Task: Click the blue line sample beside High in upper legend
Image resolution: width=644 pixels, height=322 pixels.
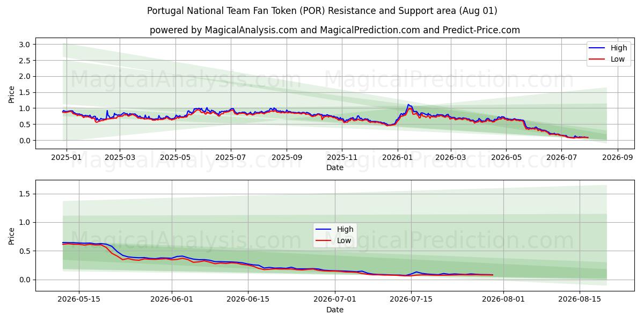Action: point(597,48)
